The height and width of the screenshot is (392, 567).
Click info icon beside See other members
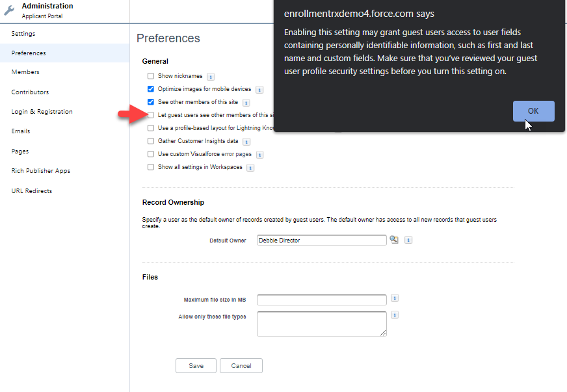[x=246, y=103]
